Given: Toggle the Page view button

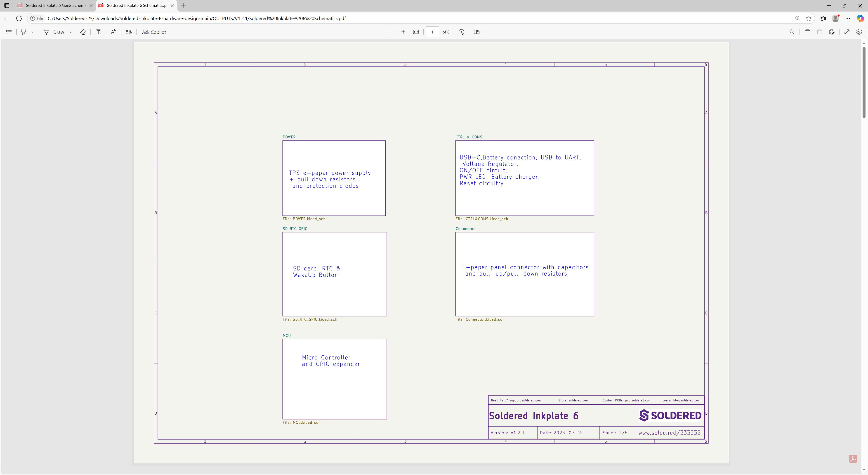Looking at the screenshot, I should click(x=476, y=32).
